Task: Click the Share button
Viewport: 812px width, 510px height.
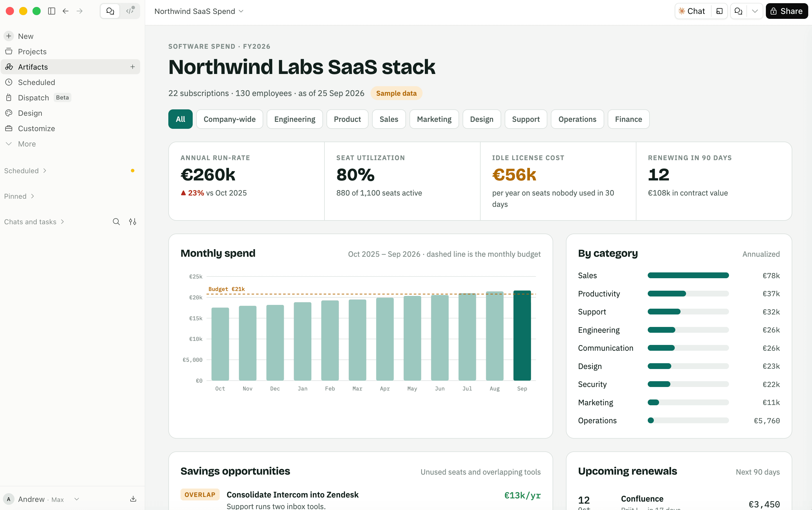Action: (x=786, y=11)
